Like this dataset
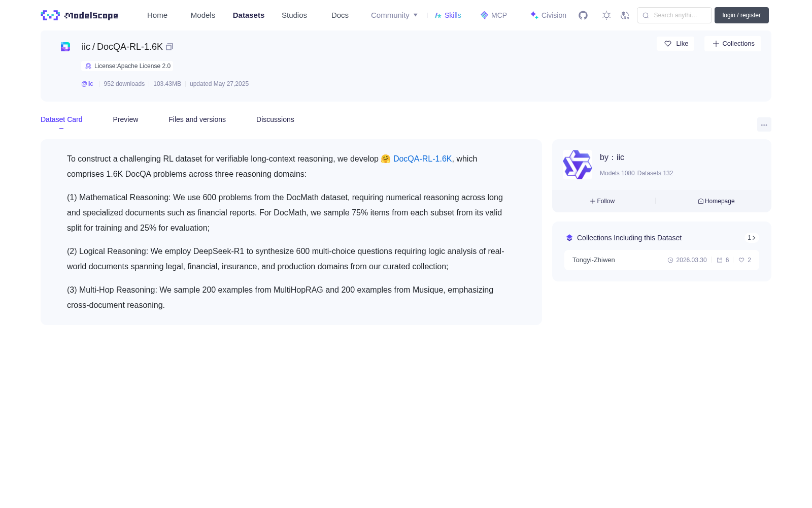This screenshot has height=508, width=812. 675,44
